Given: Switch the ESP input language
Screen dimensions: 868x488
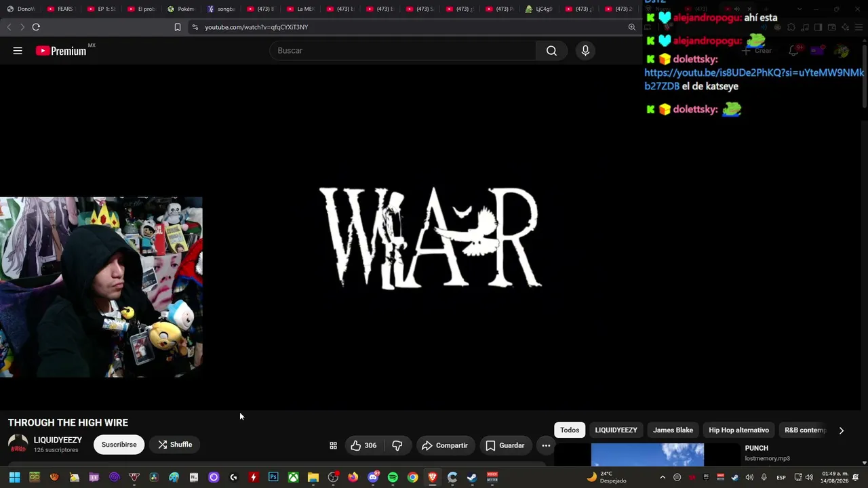Looking at the screenshot, I should tap(781, 477).
